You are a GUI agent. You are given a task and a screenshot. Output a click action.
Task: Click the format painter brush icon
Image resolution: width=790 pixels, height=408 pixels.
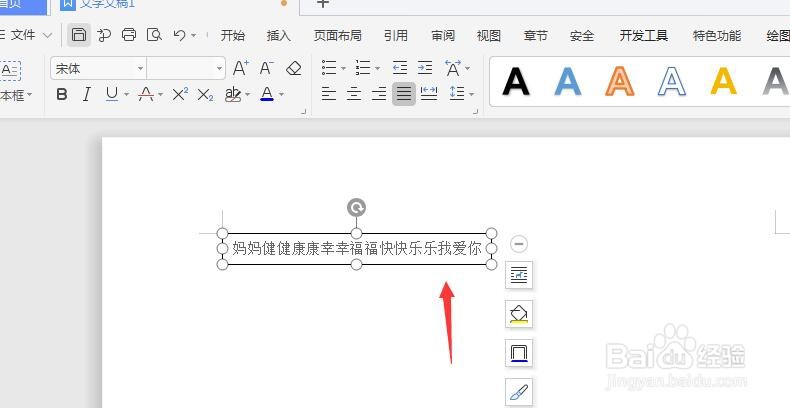point(519,392)
